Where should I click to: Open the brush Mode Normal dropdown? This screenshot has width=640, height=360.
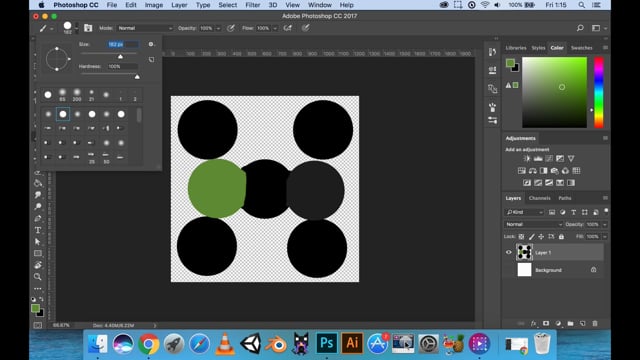tap(145, 28)
